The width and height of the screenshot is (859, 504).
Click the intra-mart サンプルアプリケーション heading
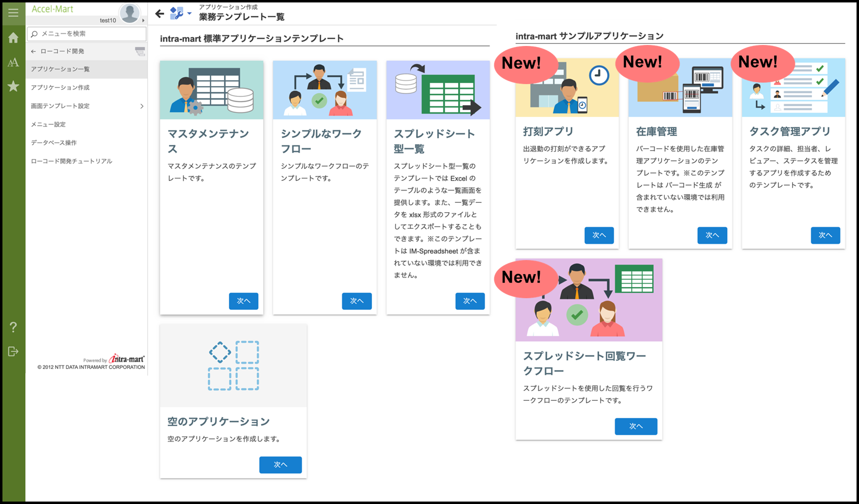click(590, 36)
